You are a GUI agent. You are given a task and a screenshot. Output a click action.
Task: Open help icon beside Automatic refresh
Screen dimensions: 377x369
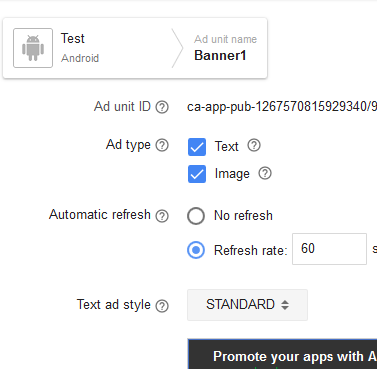[162, 216]
